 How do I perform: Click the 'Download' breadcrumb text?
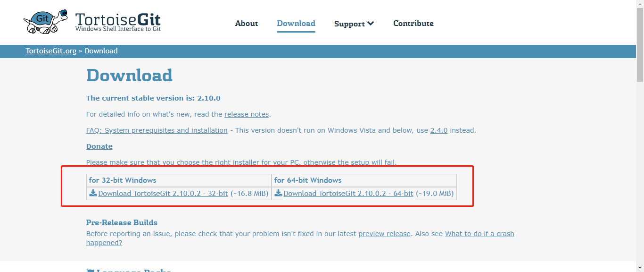[x=101, y=51]
